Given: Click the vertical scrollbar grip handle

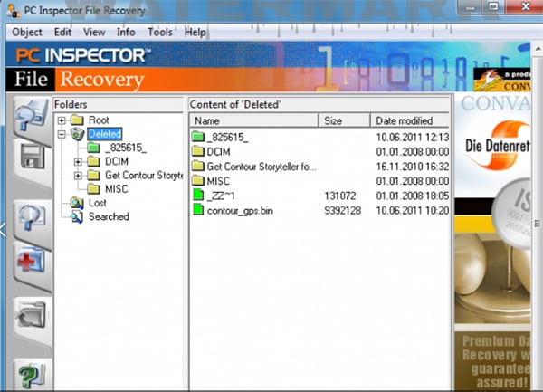Looking at the screenshot, I should (x=538, y=224).
